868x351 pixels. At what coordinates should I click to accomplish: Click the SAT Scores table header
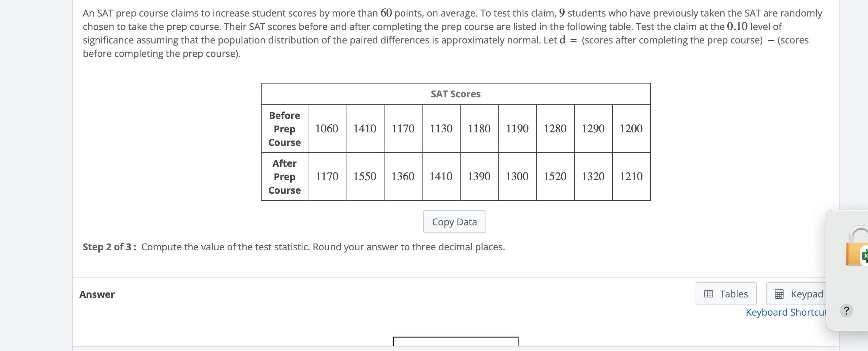pyautogui.click(x=456, y=94)
